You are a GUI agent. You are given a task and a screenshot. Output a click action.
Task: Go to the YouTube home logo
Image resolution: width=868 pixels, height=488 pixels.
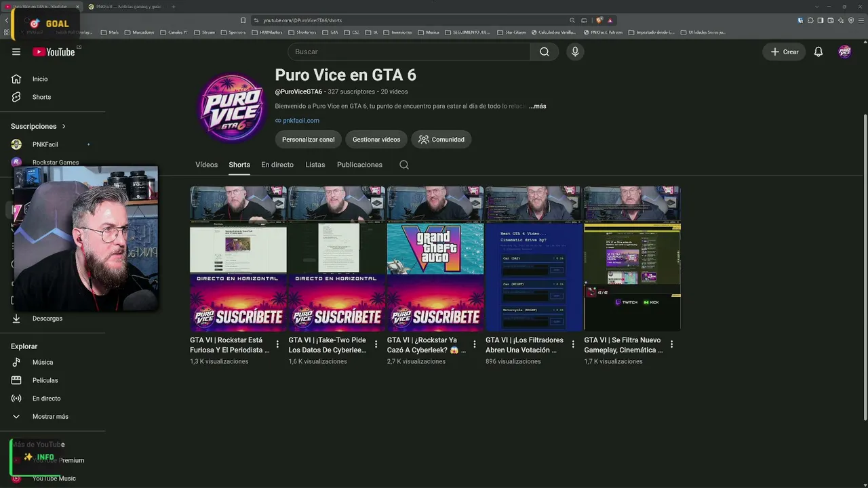54,52
